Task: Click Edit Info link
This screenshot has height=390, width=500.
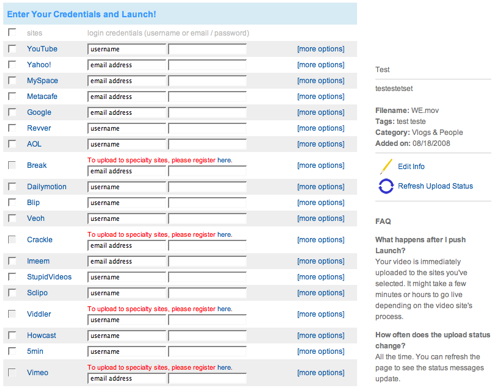Action: click(411, 167)
